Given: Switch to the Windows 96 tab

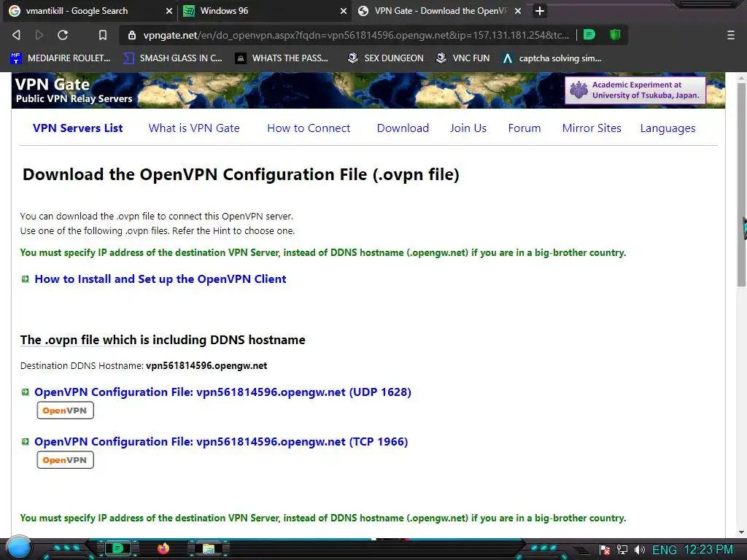Looking at the screenshot, I should (x=264, y=11).
